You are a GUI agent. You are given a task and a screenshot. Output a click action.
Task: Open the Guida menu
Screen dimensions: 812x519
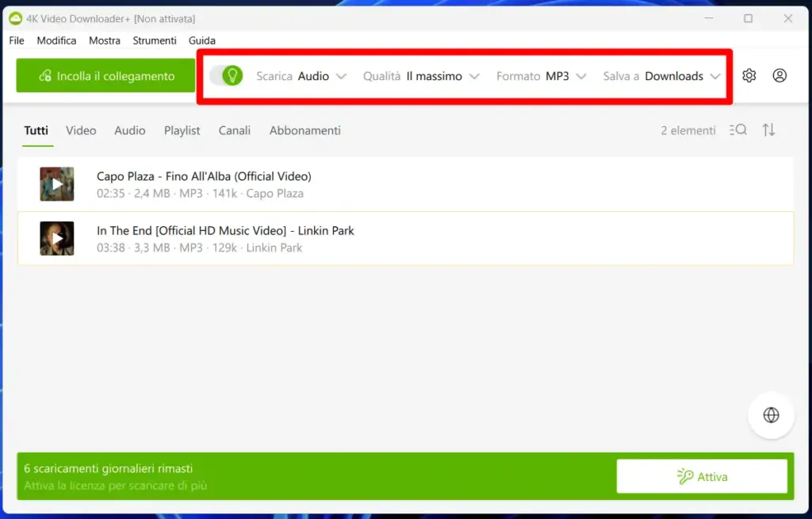click(x=202, y=40)
